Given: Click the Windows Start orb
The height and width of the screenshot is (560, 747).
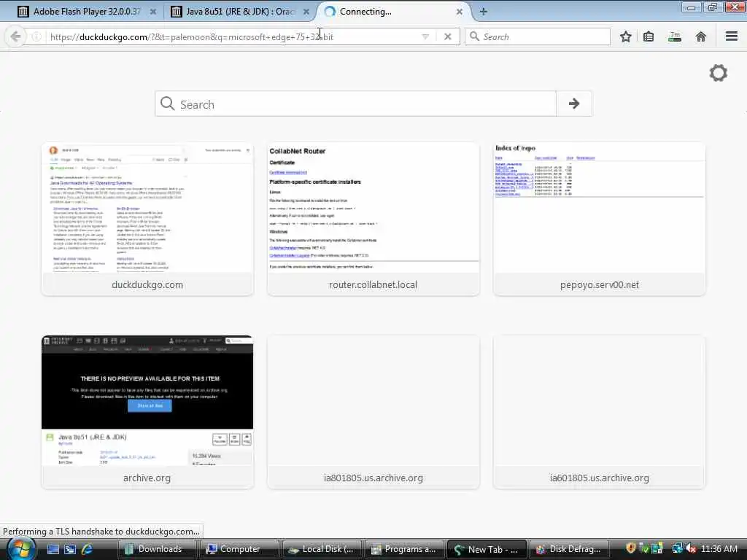Looking at the screenshot, I should 20,548.
